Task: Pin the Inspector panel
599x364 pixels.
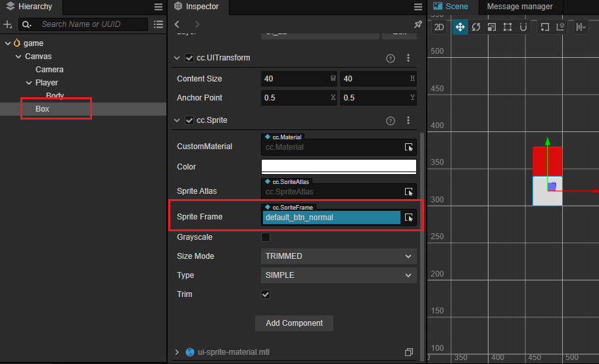Action: point(418,24)
